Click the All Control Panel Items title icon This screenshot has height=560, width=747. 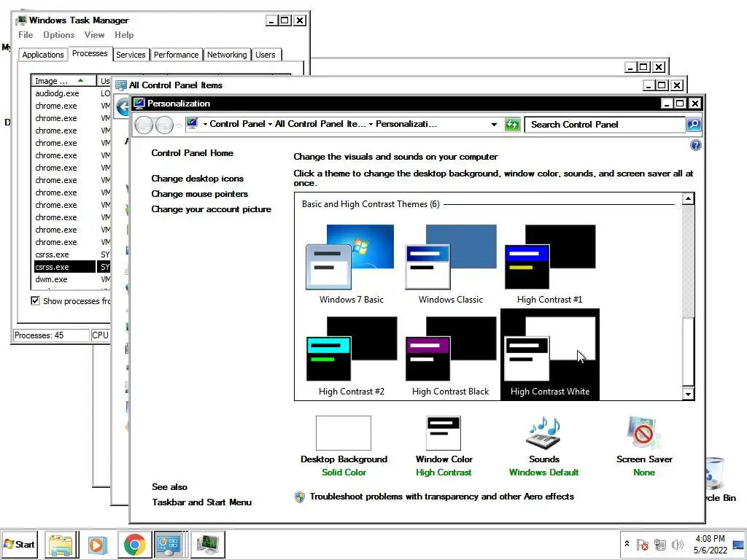point(121,85)
